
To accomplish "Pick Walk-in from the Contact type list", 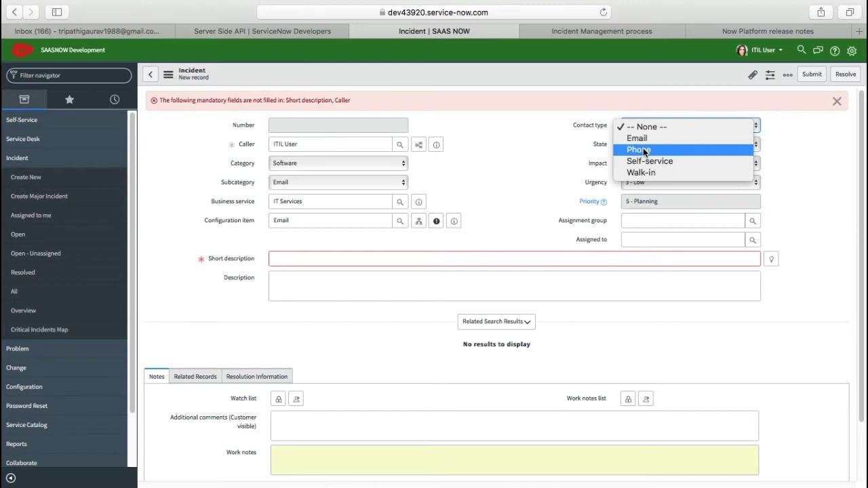I will tap(684, 173).
